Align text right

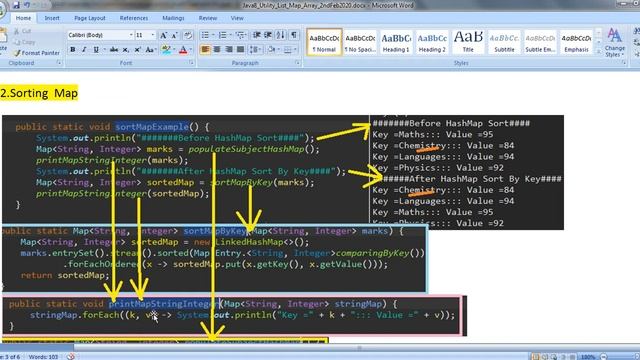tap(229, 50)
